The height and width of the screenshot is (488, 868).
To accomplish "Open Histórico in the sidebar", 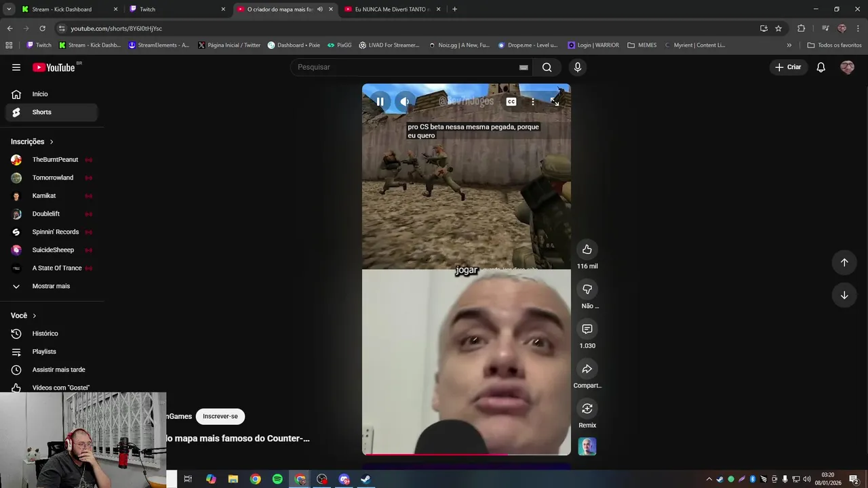I will [52, 333].
